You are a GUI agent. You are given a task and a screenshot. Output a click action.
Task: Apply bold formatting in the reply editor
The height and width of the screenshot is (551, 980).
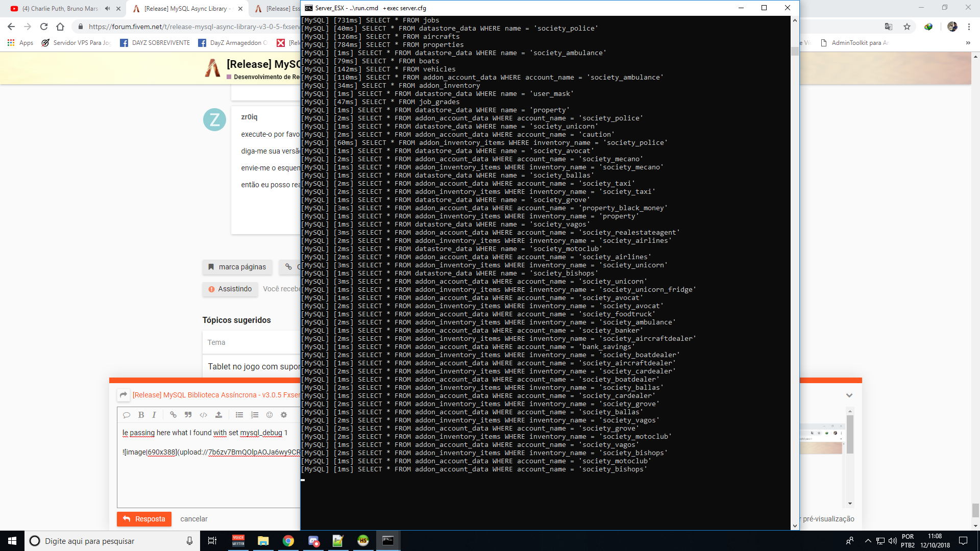[141, 415]
